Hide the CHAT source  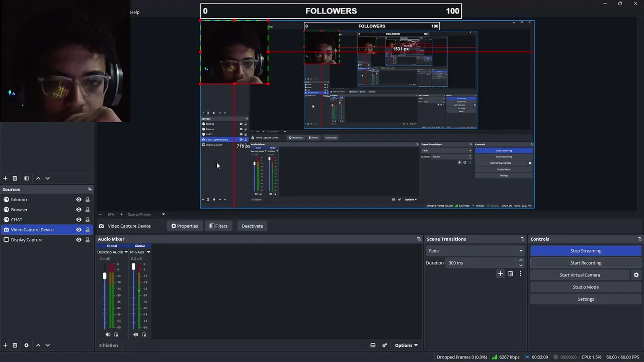point(78,220)
